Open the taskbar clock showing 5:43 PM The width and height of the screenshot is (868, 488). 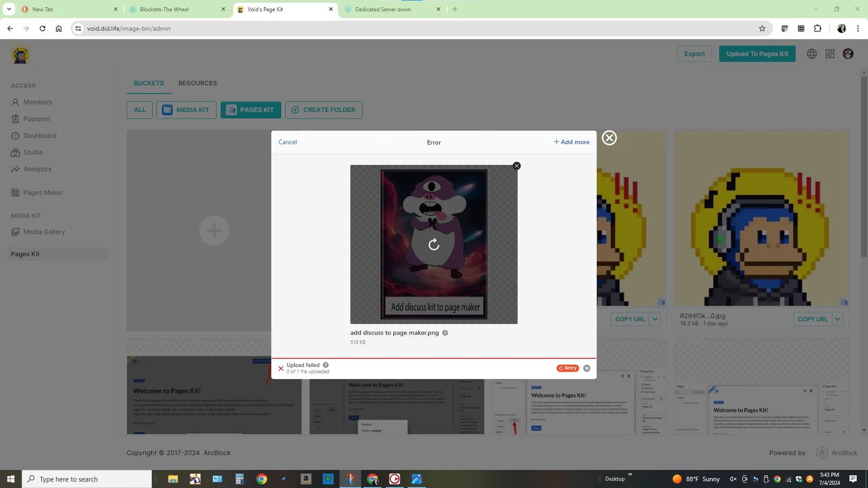click(x=829, y=479)
